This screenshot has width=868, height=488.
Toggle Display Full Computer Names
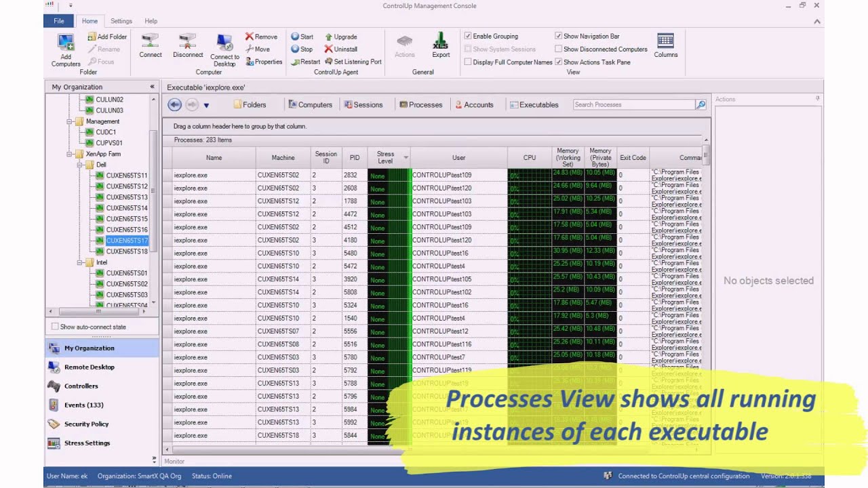[468, 62]
